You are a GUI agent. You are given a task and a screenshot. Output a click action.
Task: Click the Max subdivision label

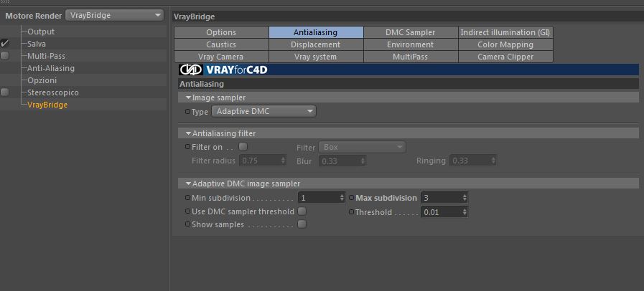386,198
